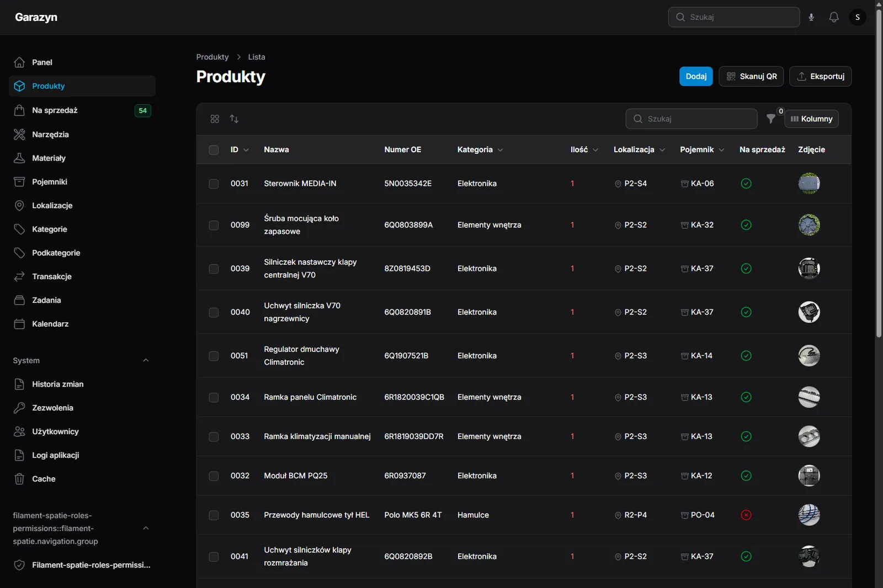883x588 pixels.
Task: Open the notifications bell
Action: point(834,17)
